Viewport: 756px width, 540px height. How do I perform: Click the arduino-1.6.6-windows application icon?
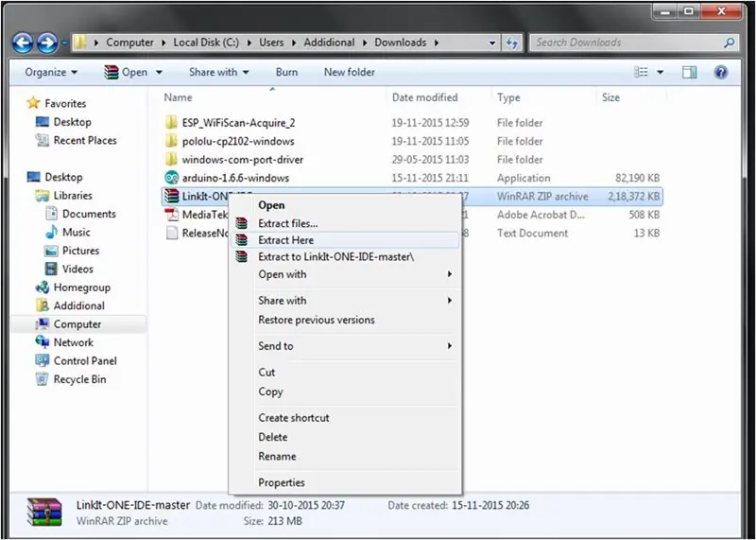coord(171,178)
